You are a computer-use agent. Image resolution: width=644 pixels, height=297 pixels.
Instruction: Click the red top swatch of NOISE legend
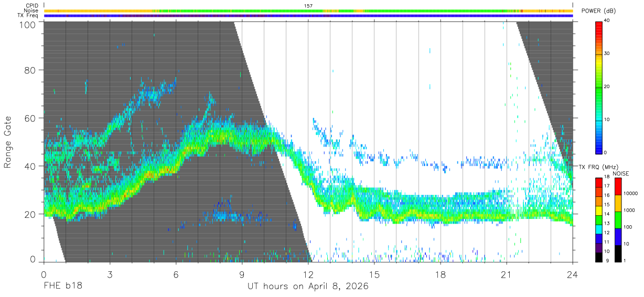618,186
